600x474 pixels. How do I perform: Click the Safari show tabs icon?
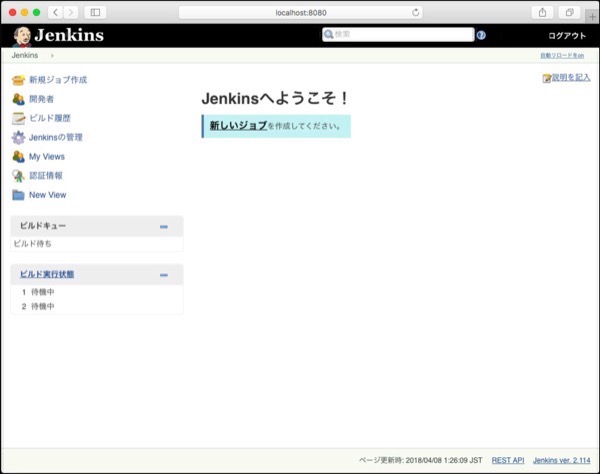[569, 13]
